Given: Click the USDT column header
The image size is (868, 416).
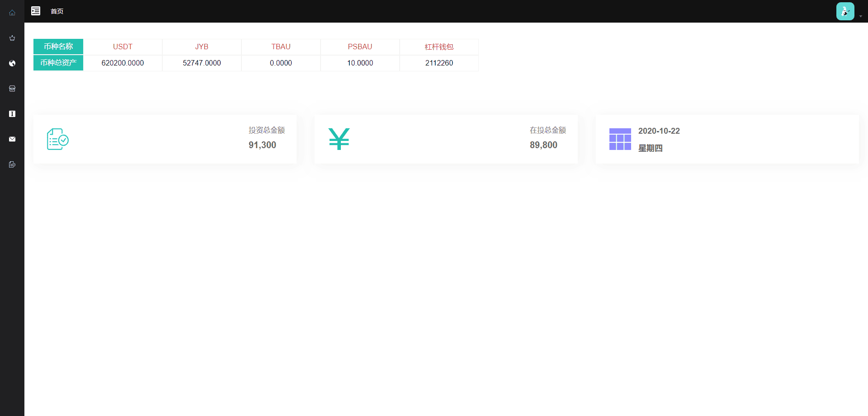Looking at the screenshot, I should coord(123,47).
